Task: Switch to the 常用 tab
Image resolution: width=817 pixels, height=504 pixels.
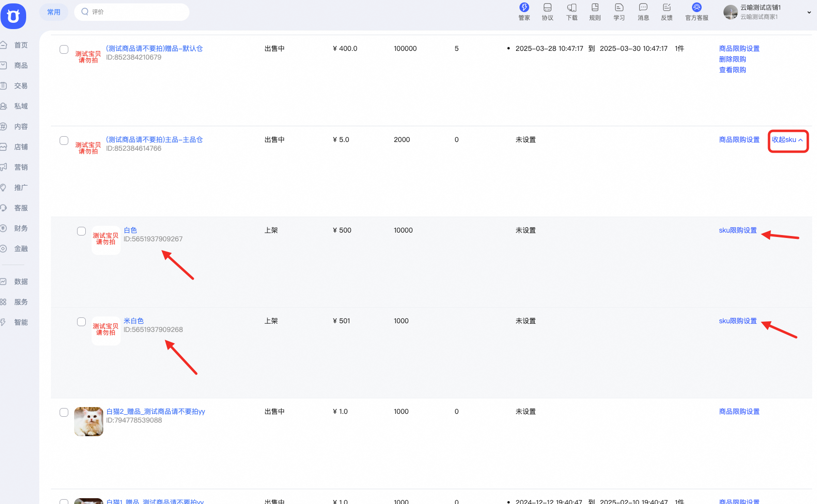Action: pyautogui.click(x=54, y=12)
